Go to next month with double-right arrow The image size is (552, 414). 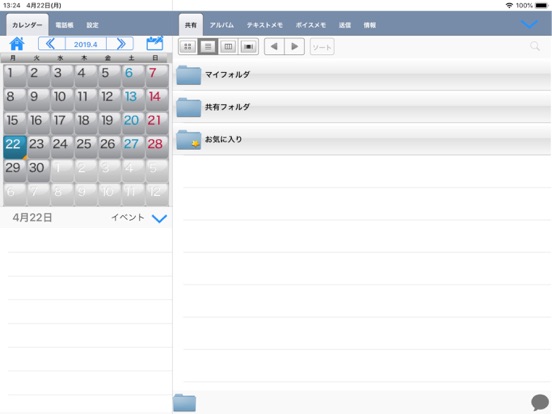coord(120,44)
